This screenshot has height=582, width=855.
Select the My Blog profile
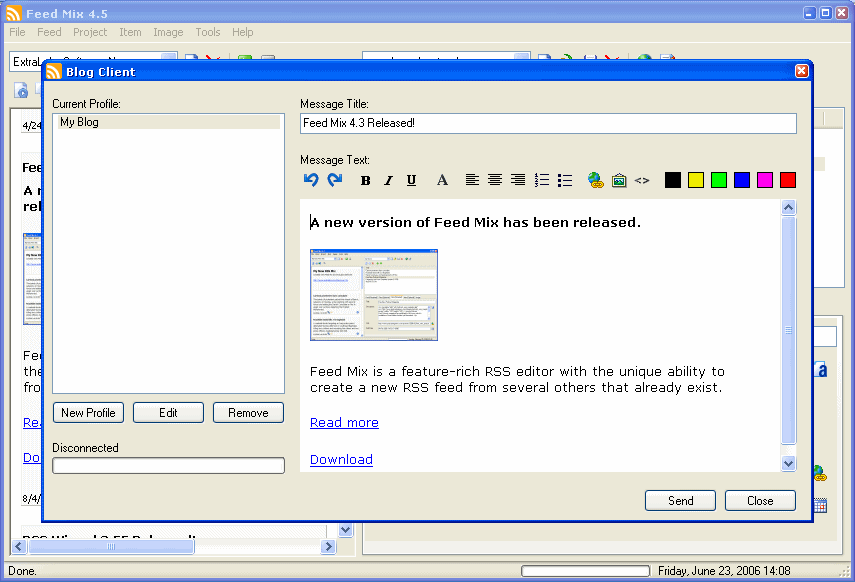tap(168, 122)
